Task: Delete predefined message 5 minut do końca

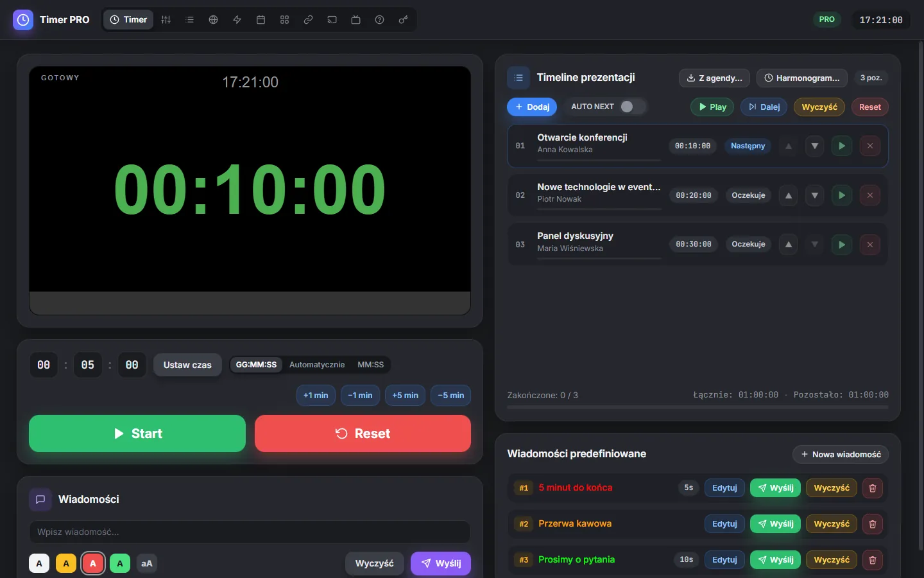Action: tap(873, 488)
